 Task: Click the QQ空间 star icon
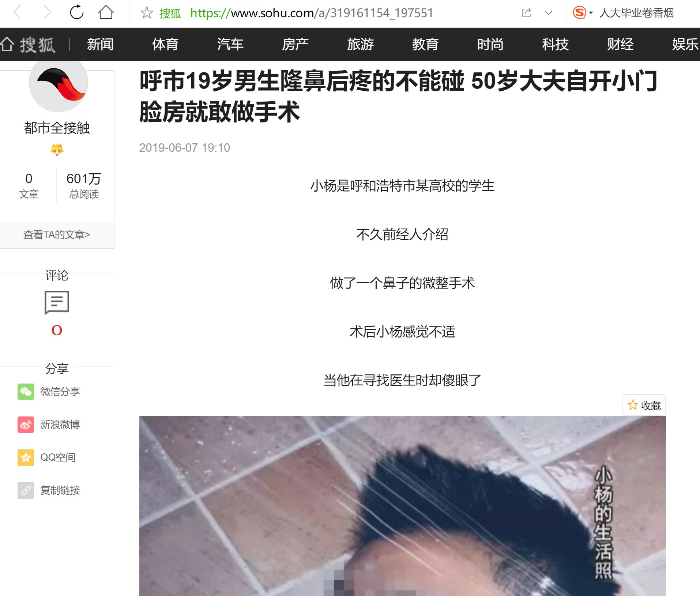tap(26, 457)
